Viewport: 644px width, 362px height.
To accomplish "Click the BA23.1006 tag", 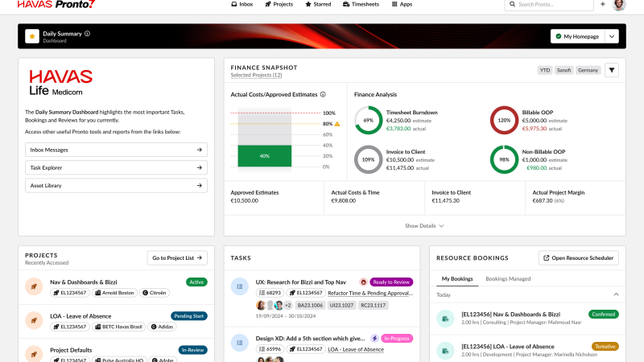I will pos(310,306).
